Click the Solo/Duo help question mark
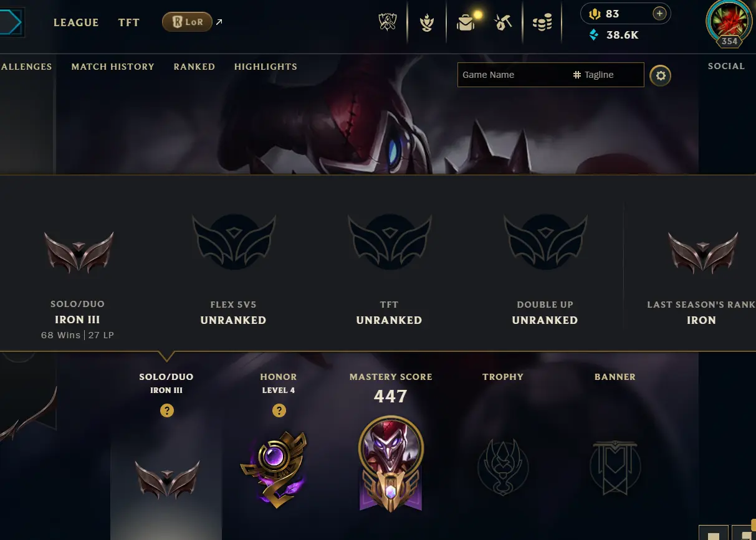Image resolution: width=756 pixels, height=540 pixels. (166, 410)
